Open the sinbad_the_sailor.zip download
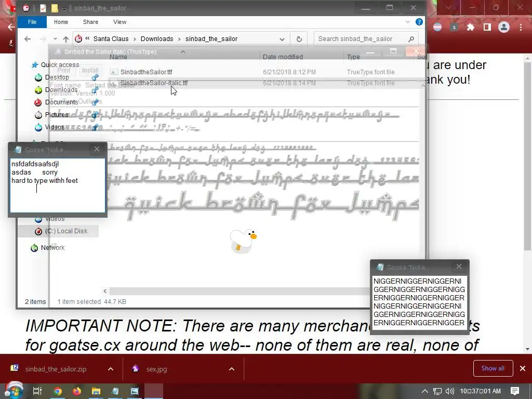The height and width of the screenshot is (399, 532). [x=56, y=369]
